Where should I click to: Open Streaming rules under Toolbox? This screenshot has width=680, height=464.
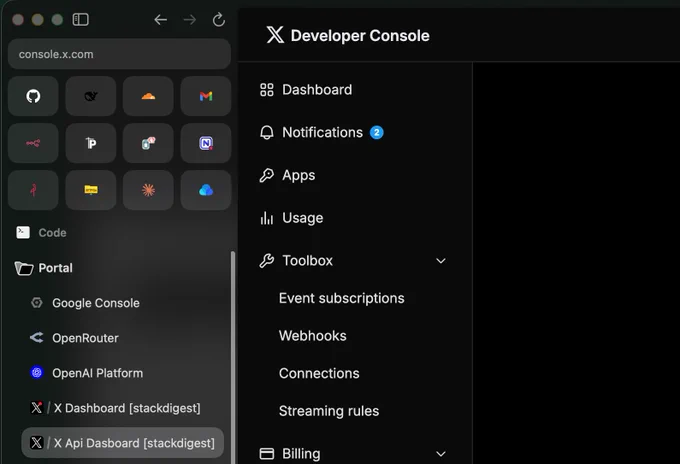[329, 411]
